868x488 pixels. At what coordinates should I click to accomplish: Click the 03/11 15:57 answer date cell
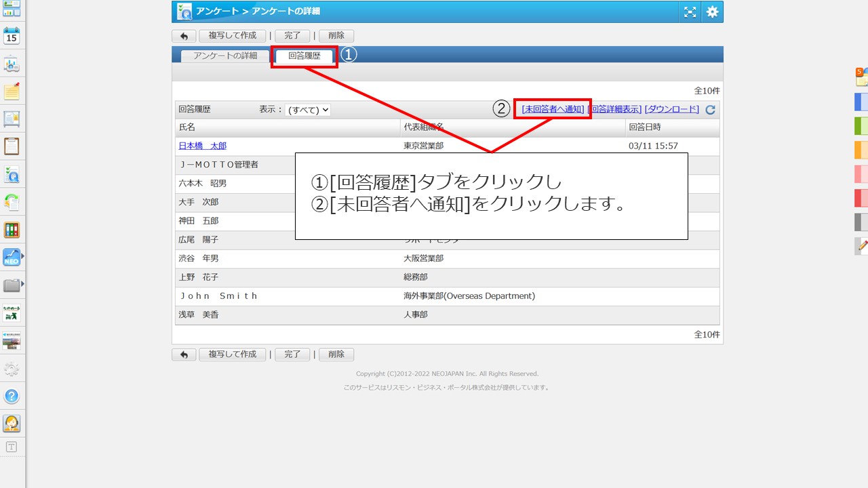coord(653,146)
